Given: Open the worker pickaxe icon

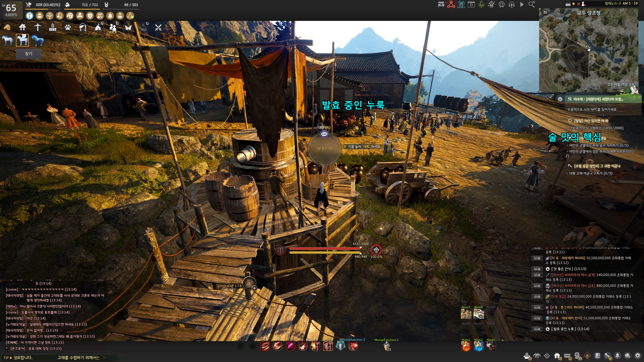Looking at the screenshot, I should tap(37, 27).
